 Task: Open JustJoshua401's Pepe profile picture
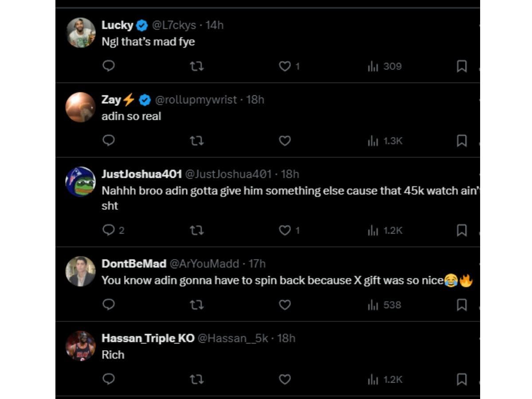[x=81, y=181]
